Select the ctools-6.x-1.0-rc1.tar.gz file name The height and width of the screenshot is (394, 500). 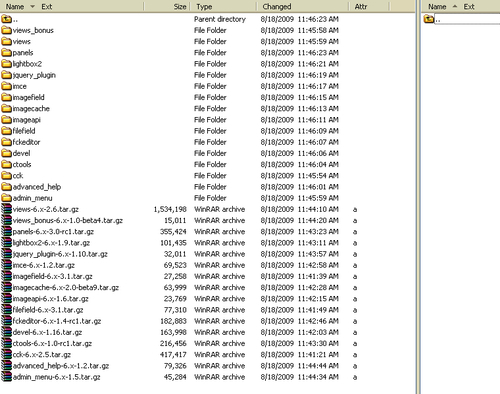(52, 343)
